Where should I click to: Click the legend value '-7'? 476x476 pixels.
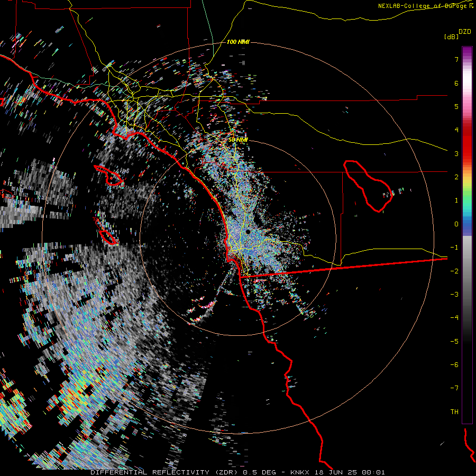point(454,388)
